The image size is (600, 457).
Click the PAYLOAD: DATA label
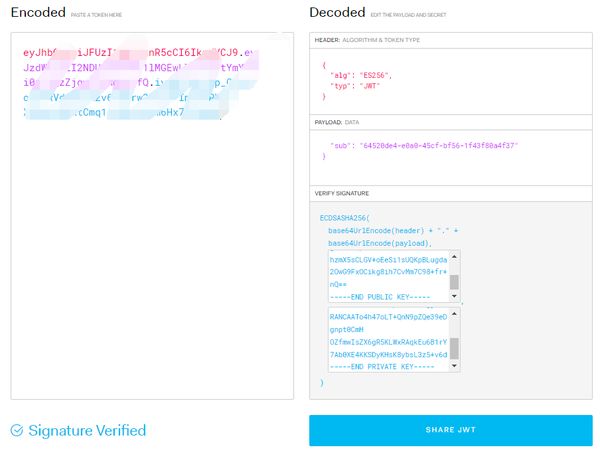point(337,122)
